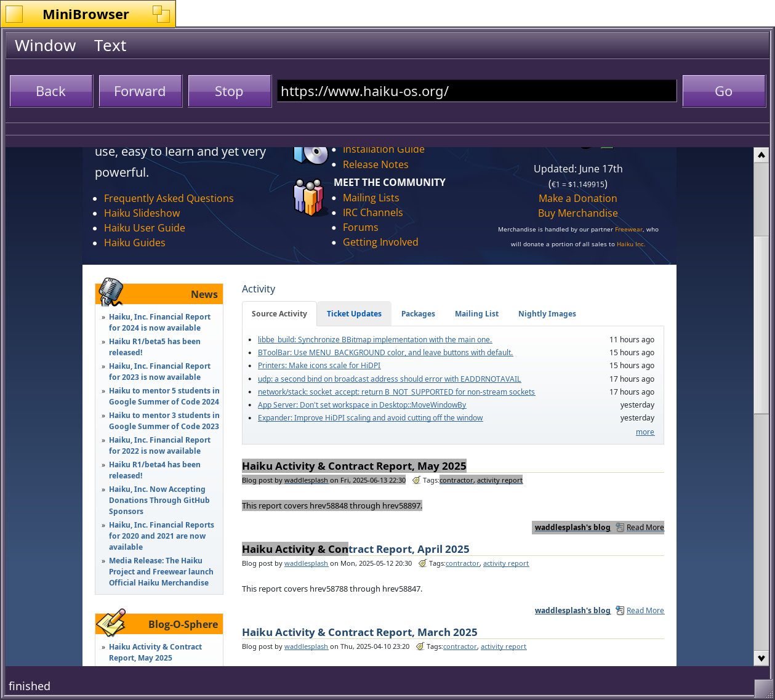The height and width of the screenshot is (700, 775).
Task: Open the Getting Involved link
Action: point(380,242)
